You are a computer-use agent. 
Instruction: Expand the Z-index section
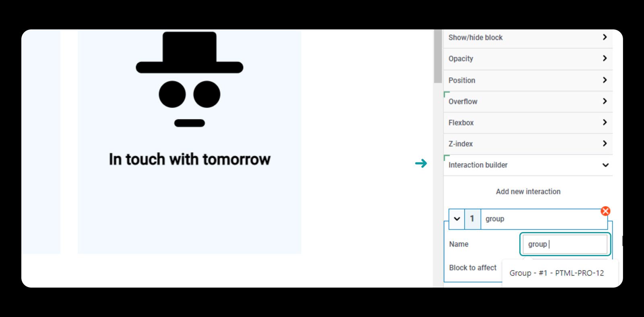528,144
